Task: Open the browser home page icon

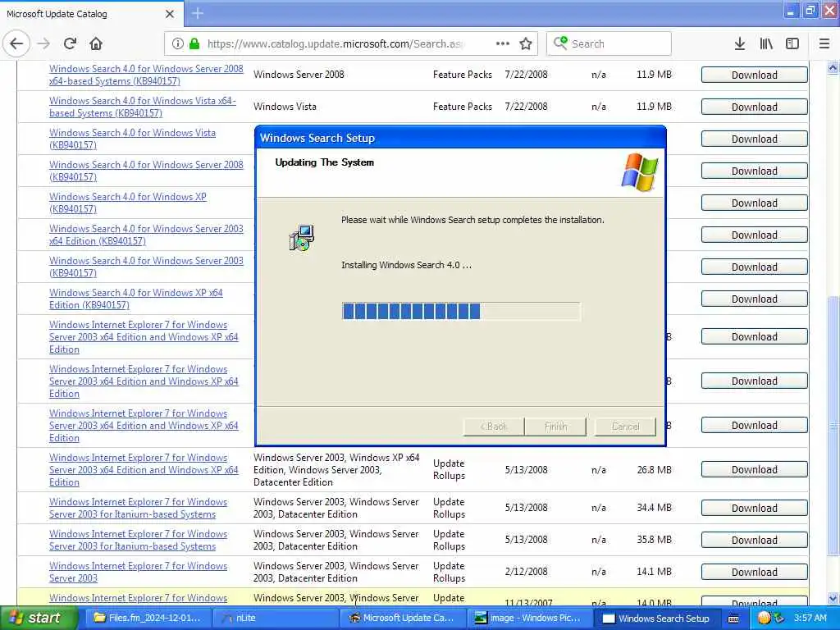Action: 96,44
